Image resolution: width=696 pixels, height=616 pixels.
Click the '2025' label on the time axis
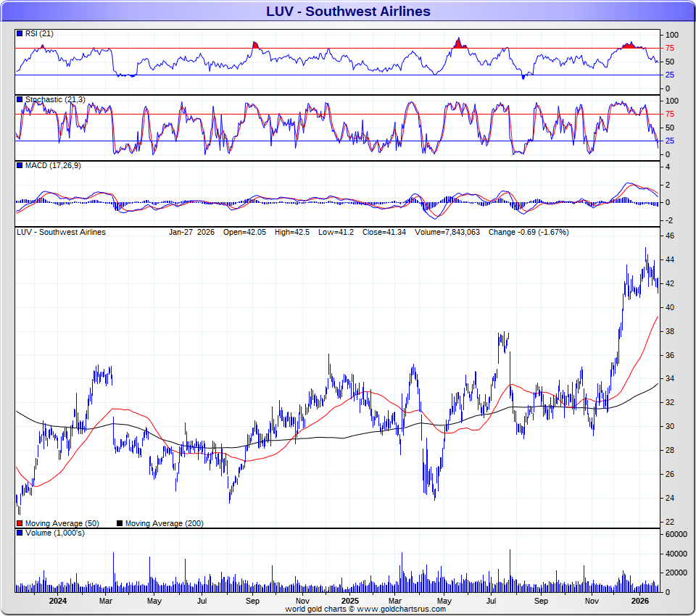click(349, 601)
